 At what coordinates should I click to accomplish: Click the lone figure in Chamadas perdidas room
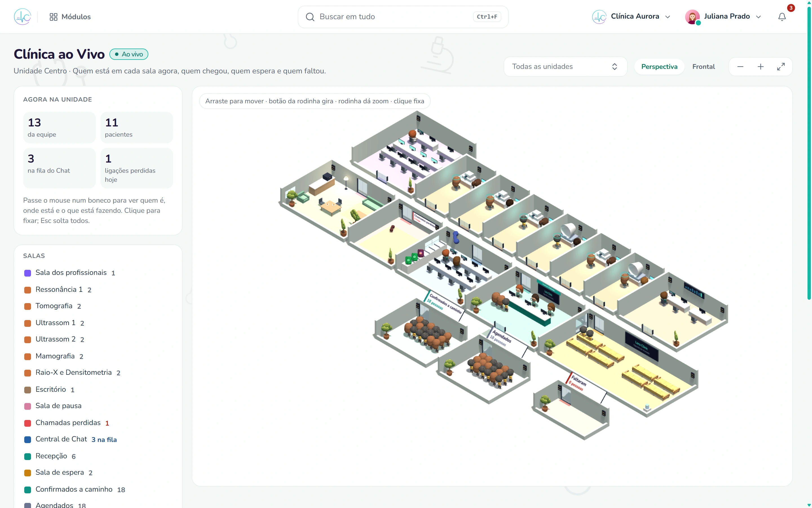[392, 229]
